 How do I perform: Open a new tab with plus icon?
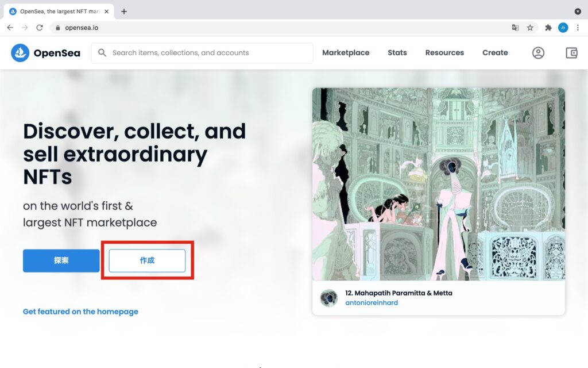[124, 11]
